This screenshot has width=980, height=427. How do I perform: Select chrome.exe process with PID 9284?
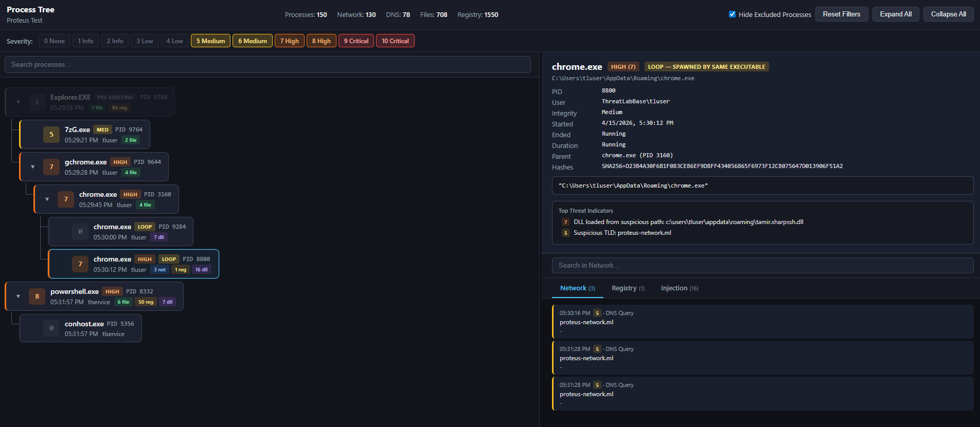[121, 232]
